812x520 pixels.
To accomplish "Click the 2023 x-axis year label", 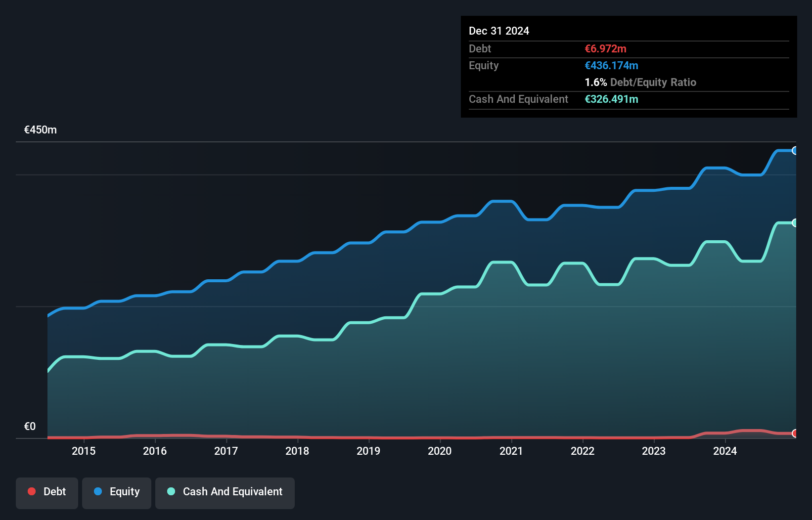I will [x=654, y=451].
